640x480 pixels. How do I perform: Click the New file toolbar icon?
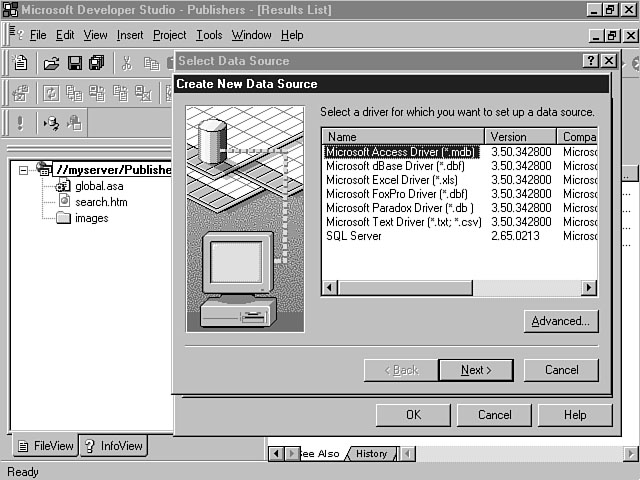21,63
